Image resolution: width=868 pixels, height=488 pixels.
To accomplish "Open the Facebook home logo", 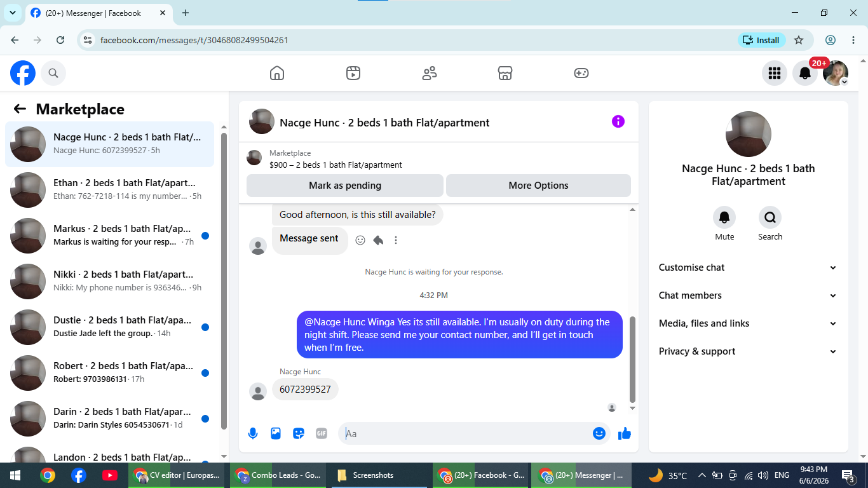I will coord(23,74).
